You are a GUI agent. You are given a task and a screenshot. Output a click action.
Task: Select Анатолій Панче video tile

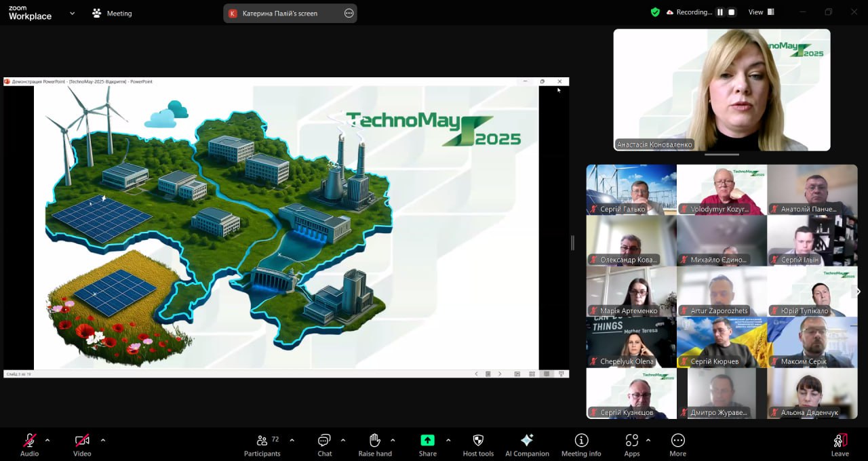click(x=812, y=190)
